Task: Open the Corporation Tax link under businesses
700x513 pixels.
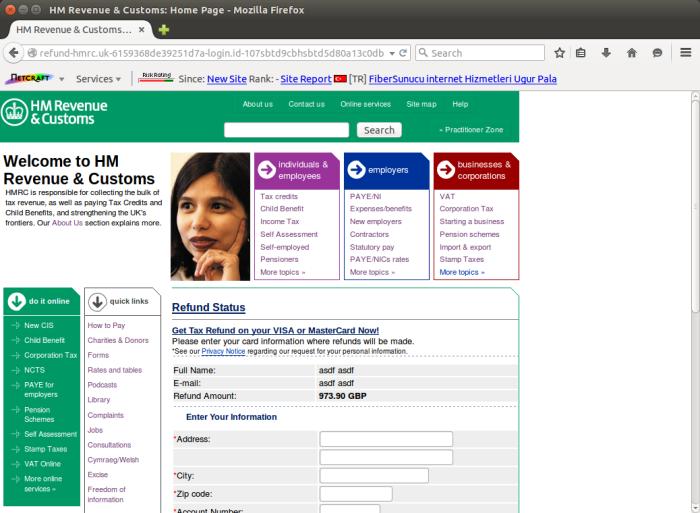Action: click(467, 209)
